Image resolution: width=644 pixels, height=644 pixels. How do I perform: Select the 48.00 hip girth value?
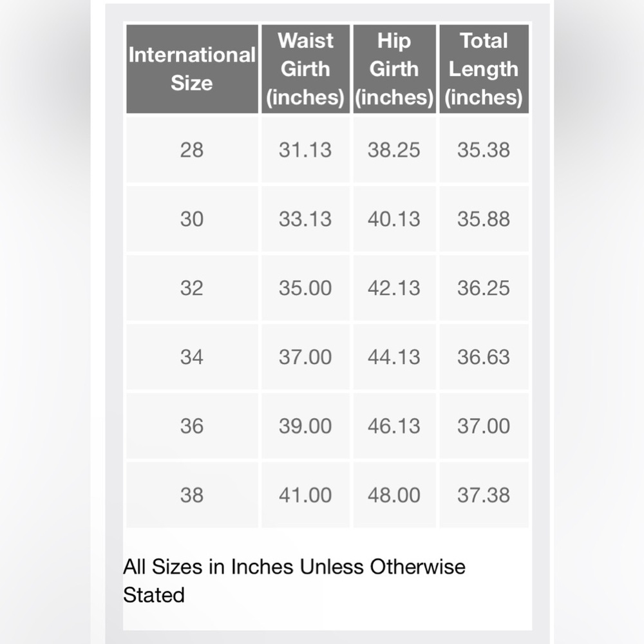click(x=394, y=495)
